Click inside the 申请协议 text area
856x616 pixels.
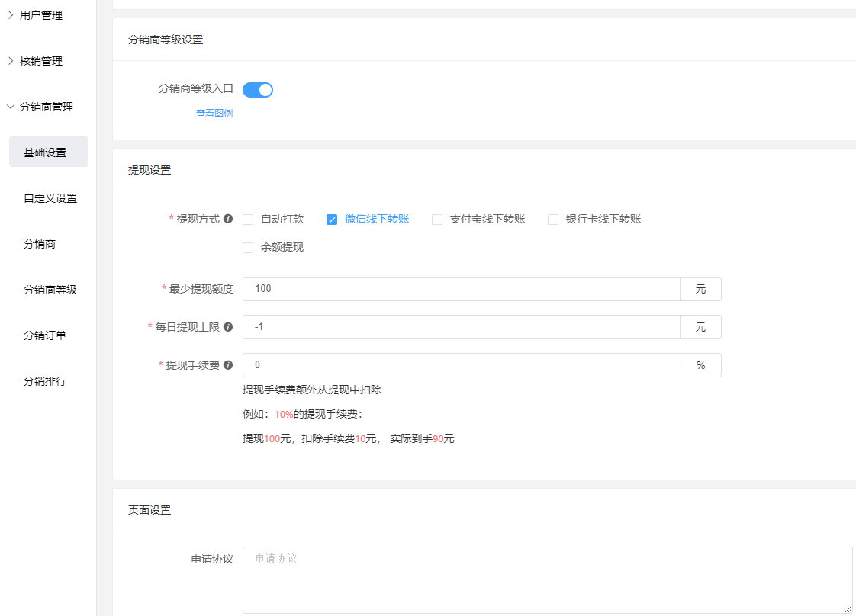coord(547,579)
